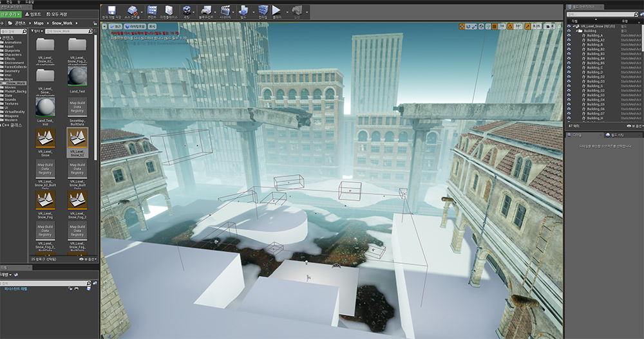Open the Marketplace toolbar icon
This screenshot has width=644, height=339.
point(169,11)
